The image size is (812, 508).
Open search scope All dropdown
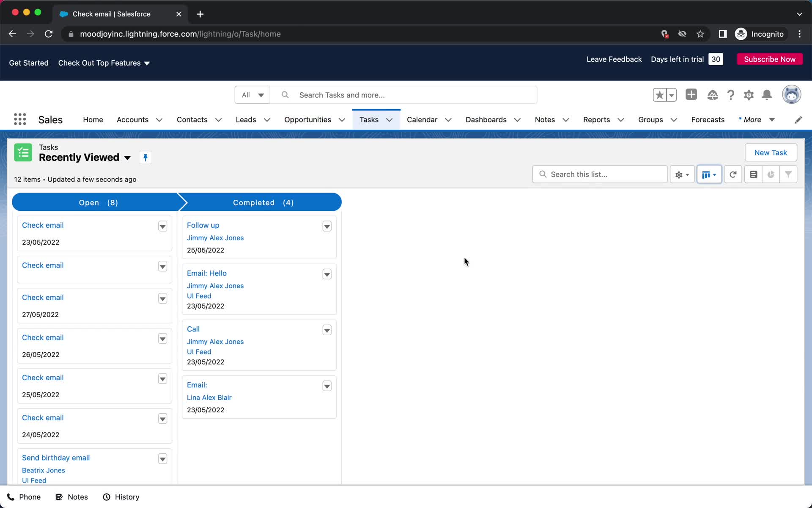point(252,95)
